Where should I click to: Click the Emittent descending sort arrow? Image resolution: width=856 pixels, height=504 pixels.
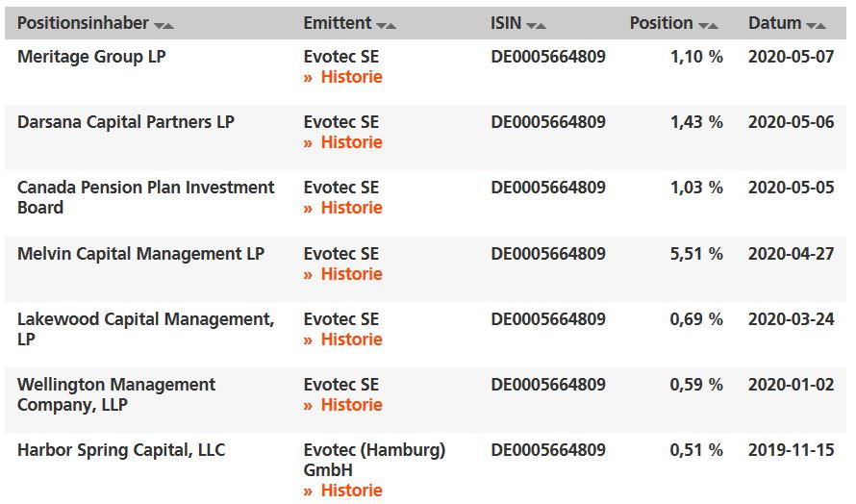click(381, 25)
